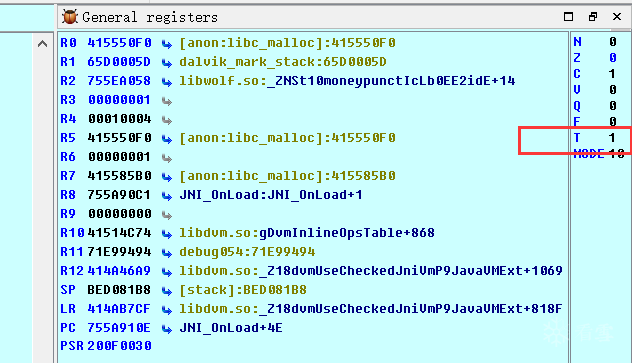Click JNI_OnLoad:JNI_OnLoad+1 reference
The width and height of the screenshot is (632, 363).
pos(271,195)
